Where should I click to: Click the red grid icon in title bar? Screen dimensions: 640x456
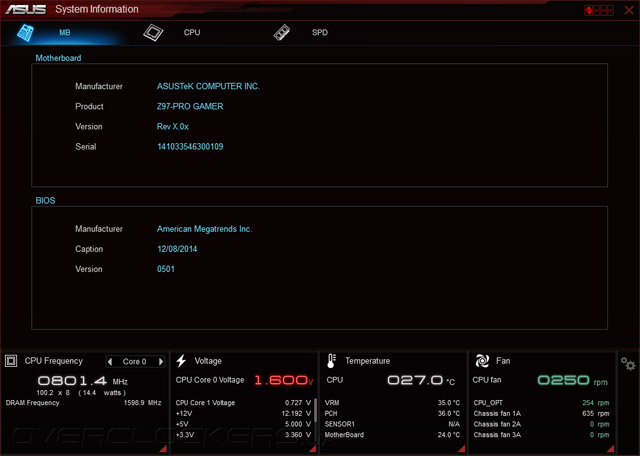(x=599, y=10)
